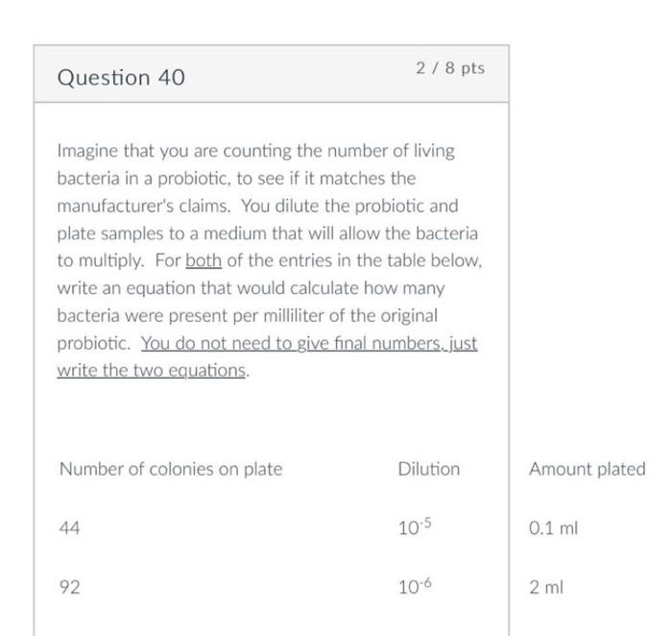Click the Amount plated column header
The image size is (672, 636).
coord(587,469)
